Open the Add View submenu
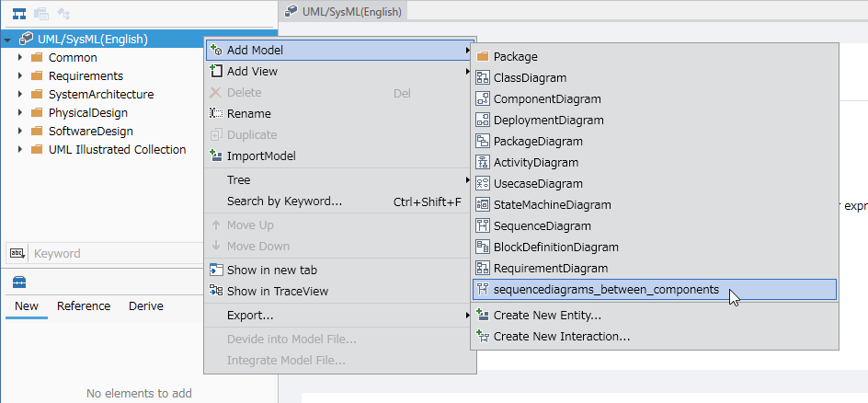868x403 pixels. click(340, 72)
